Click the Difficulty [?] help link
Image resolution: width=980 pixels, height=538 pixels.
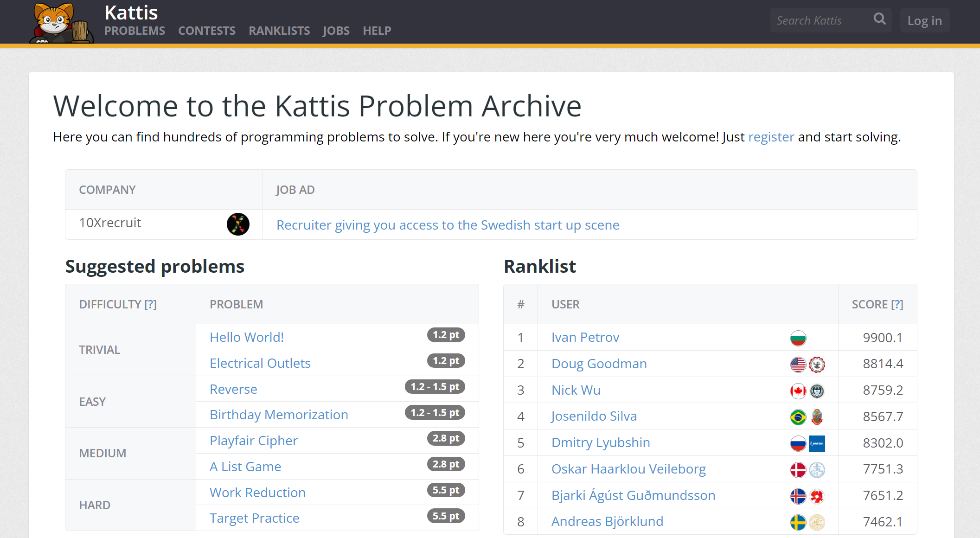tap(150, 304)
